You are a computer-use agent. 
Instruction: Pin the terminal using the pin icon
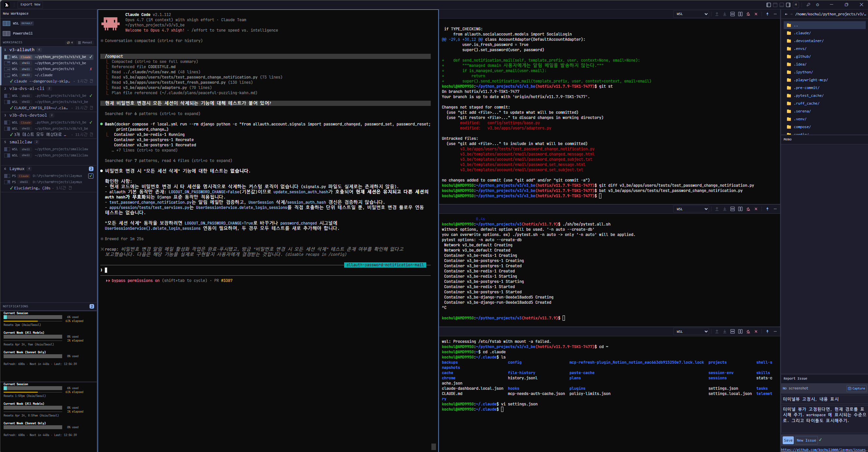pyautogui.click(x=767, y=14)
